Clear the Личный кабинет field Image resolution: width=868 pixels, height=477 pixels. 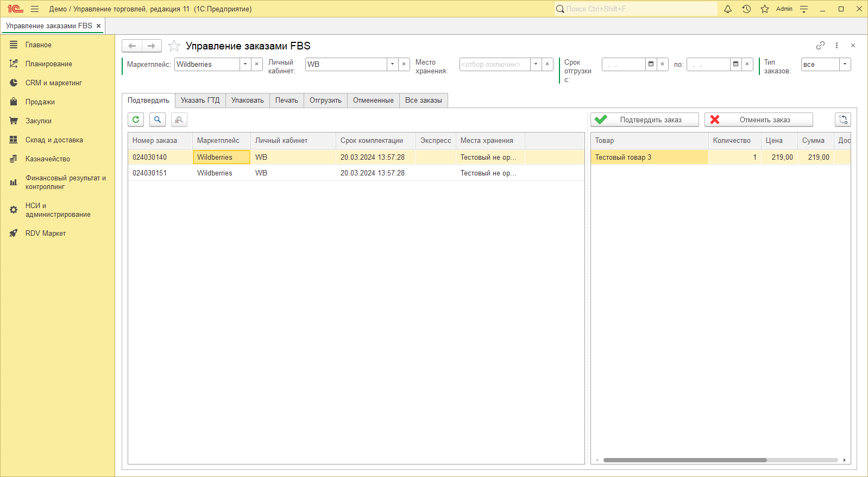tap(404, 64)
